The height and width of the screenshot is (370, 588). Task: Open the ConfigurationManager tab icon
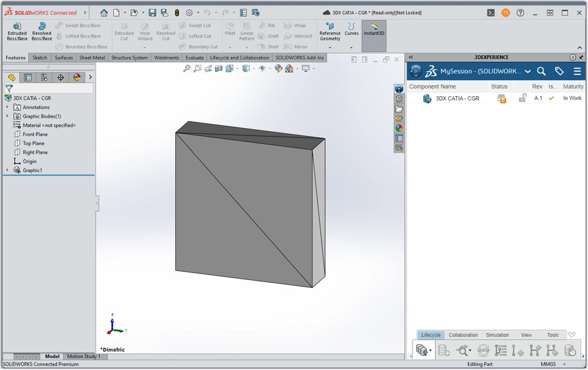[x=44, y=77]
